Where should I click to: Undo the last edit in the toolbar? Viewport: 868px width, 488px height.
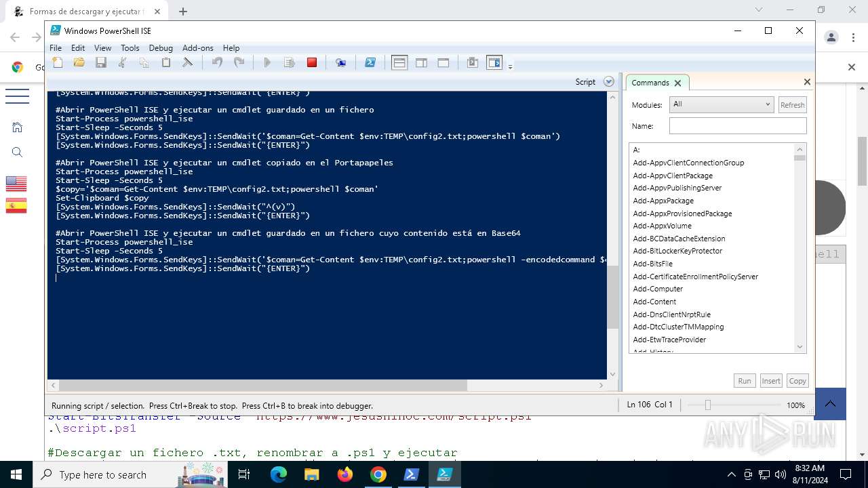click(x=217, y=62)
